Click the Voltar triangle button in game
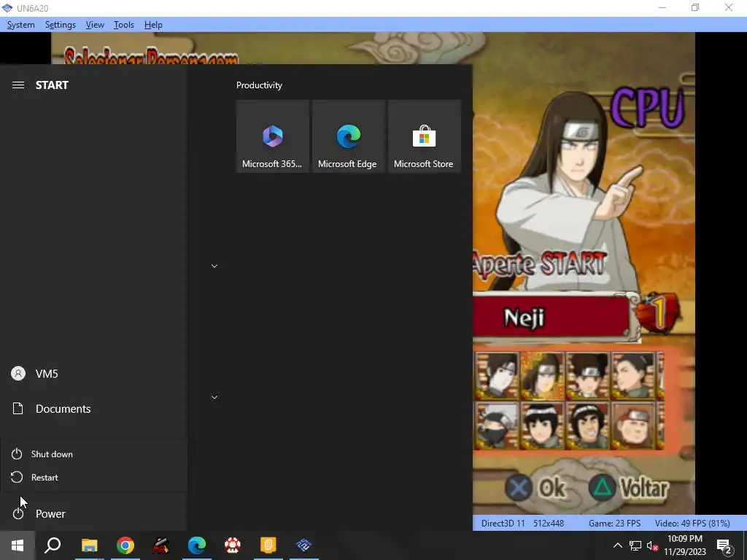Screen dimensions: 747x560 point(629,488)
